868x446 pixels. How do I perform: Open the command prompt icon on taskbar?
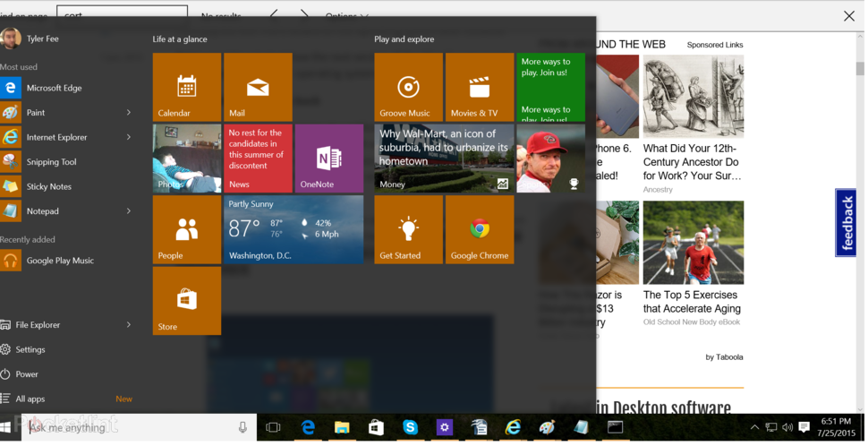[x=615, y=427]
